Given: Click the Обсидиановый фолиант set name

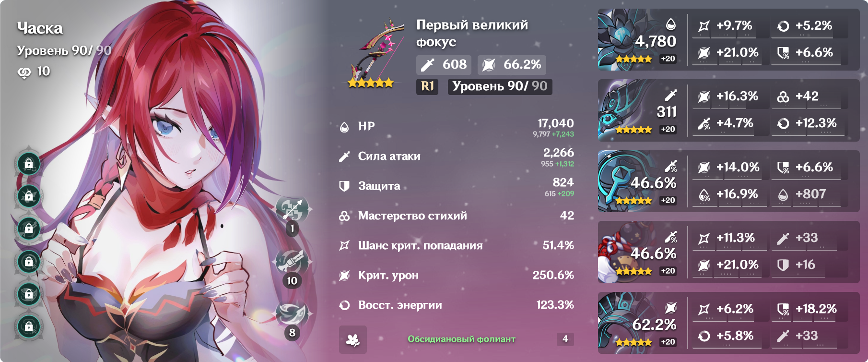Looking at the screenshot, I should point(461,339).
